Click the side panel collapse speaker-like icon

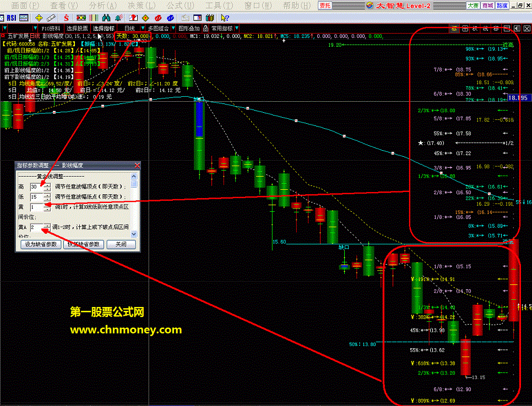517,29
